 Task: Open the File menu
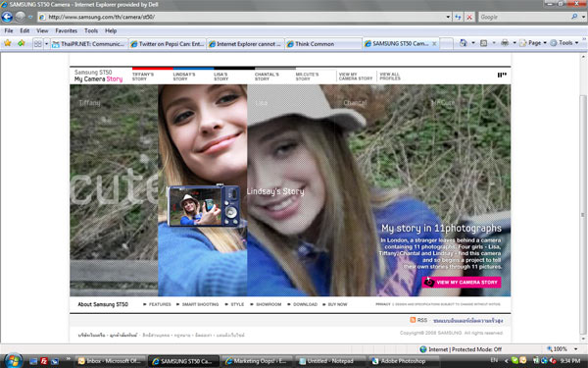point(8,30)
